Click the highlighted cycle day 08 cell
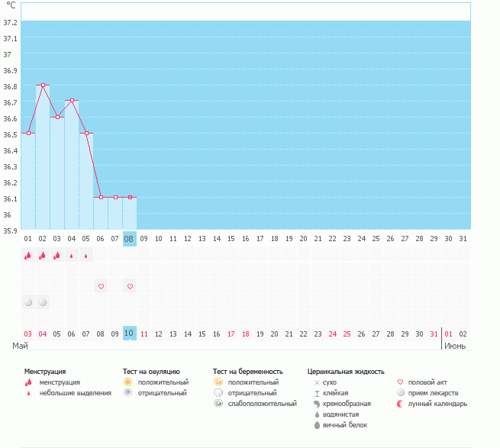The image size is (500, 448). [x=130, y=238]
